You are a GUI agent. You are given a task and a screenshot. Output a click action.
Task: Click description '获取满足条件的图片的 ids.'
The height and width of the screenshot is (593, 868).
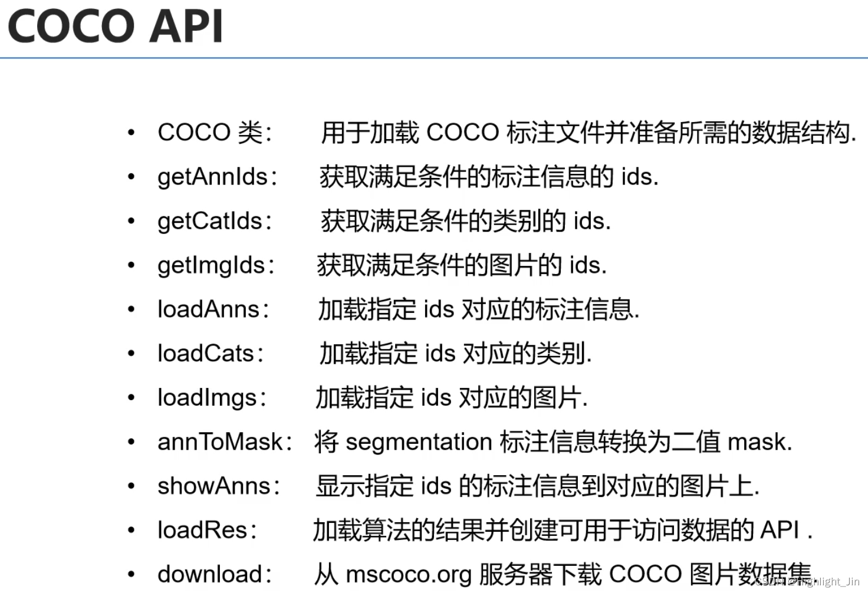tap(462, 265)
